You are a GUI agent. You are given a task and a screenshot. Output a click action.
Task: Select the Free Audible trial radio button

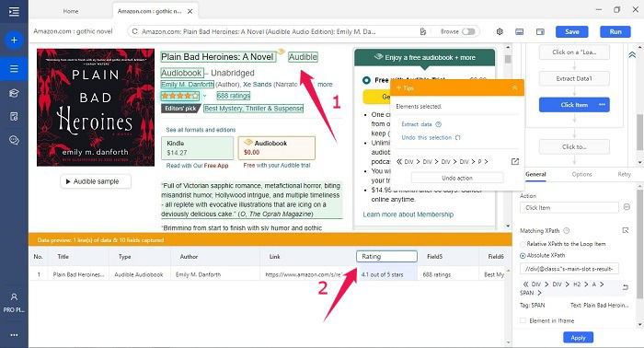pos(366,80)
